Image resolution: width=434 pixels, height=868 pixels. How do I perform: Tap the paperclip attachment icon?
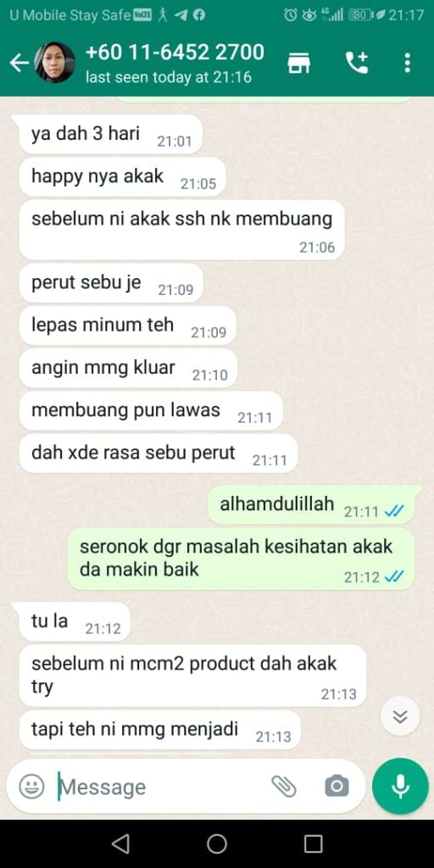(x=284, y=786)
